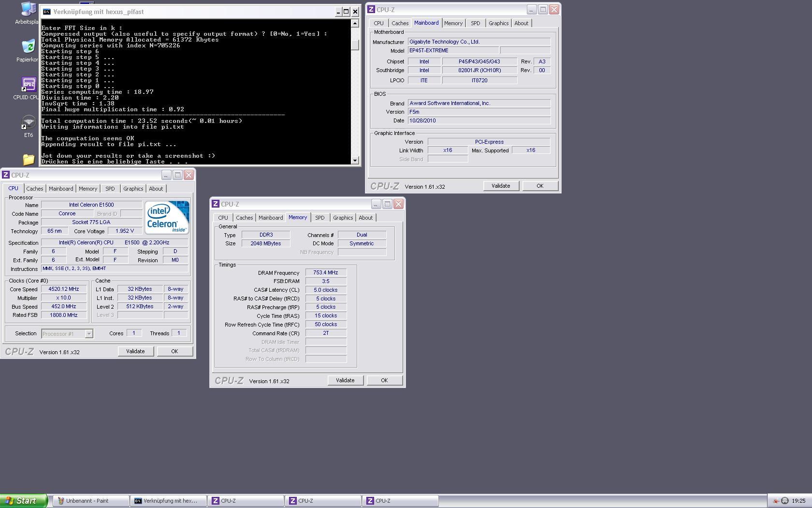Launch the CPUID CPU-Z desktop shortcut
This screenshot has width=812, height=508.
(x=28, y=89)
